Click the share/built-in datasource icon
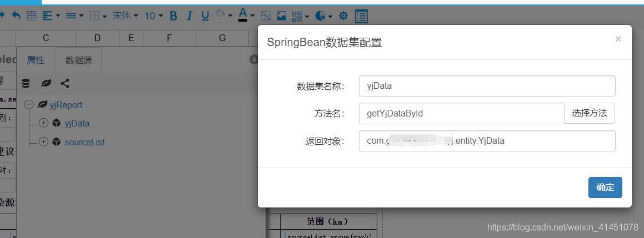The width and height of the screenshot is (644, 238). coord(65,83)
